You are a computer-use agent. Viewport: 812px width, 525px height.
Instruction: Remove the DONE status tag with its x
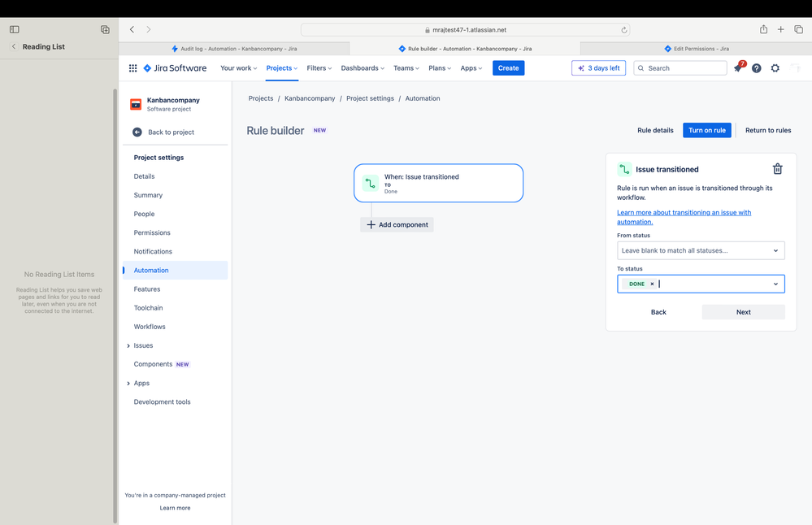652,284
